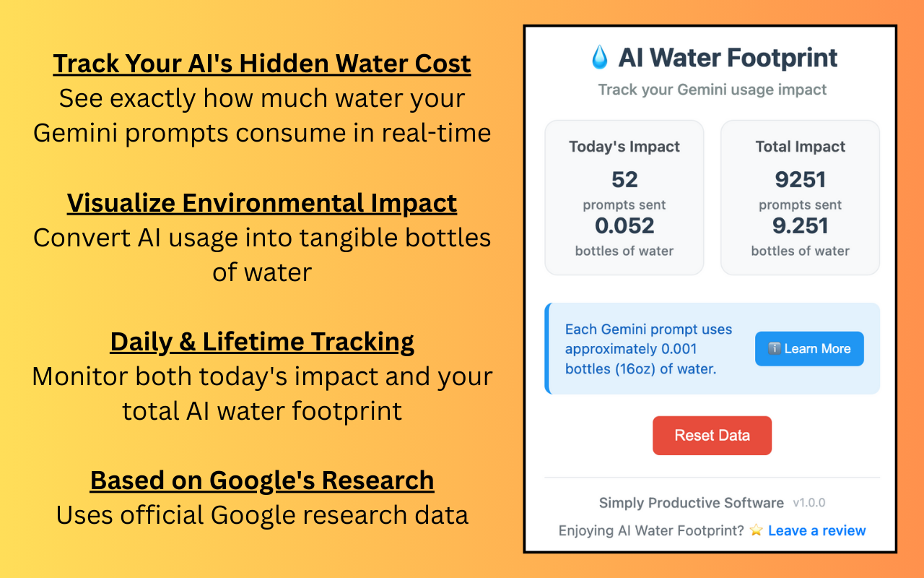Click the Gemini prompt water usage info text
Screen dimensions: 924x578
tap(648, 349)
